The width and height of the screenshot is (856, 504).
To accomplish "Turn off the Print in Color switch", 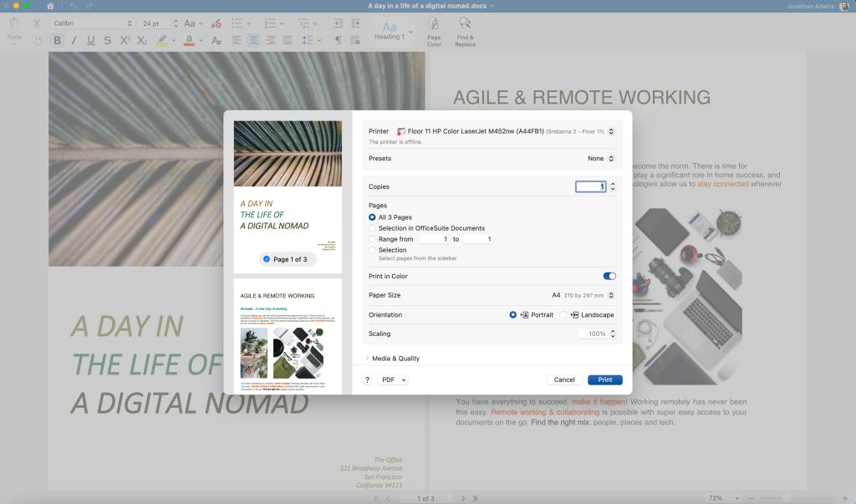I will [609, 276].
